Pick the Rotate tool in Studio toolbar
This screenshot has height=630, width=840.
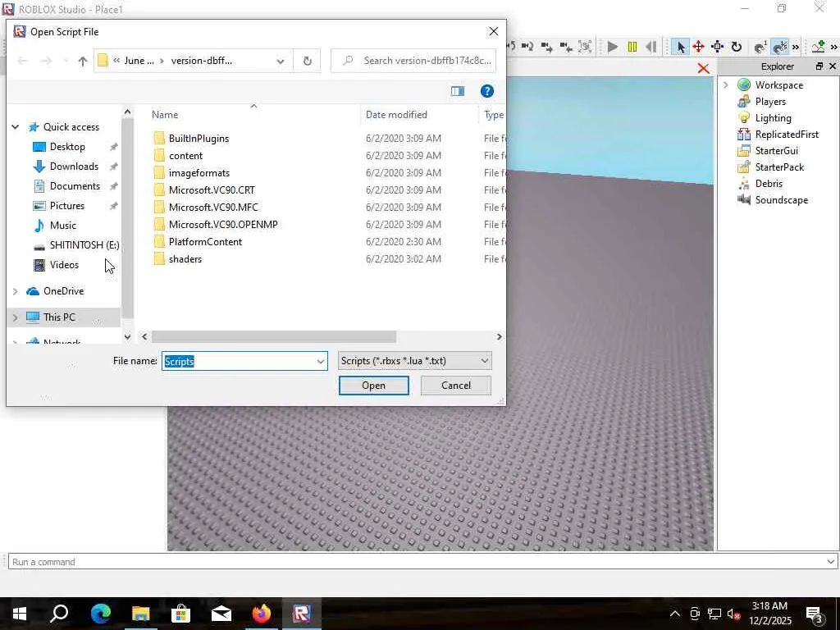coord(737,47)
